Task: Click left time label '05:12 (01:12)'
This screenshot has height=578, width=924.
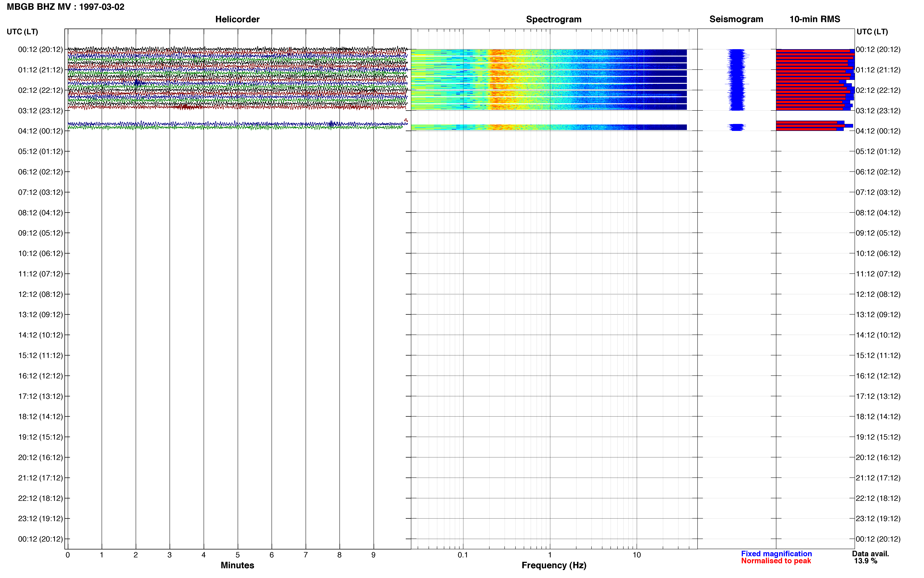Action: click(x=41, y=151)
